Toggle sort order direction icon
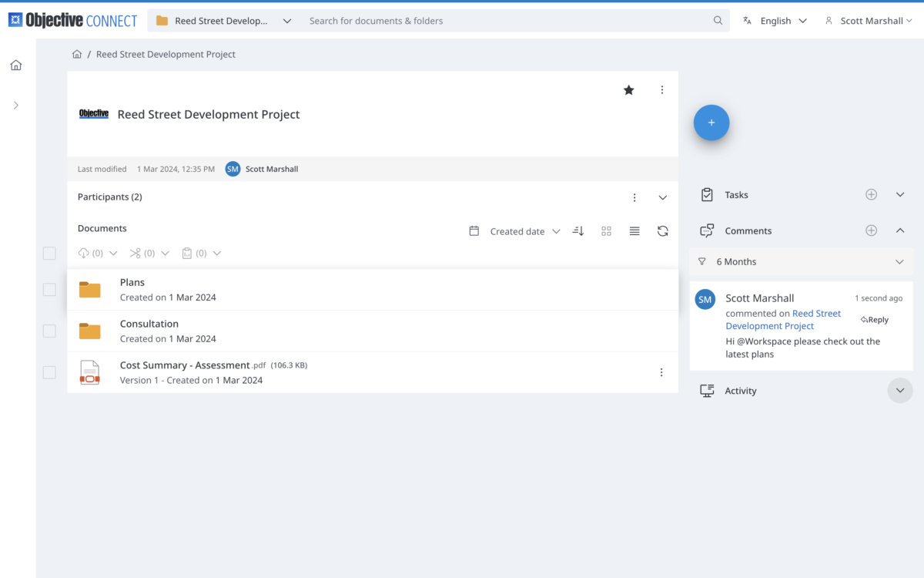 [x=578, y=231]
